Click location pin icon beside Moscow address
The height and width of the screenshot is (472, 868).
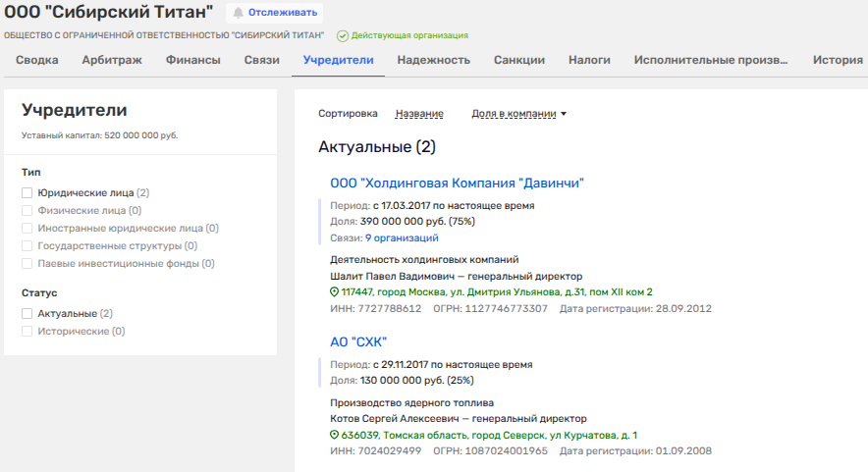(x=334, y=292)
